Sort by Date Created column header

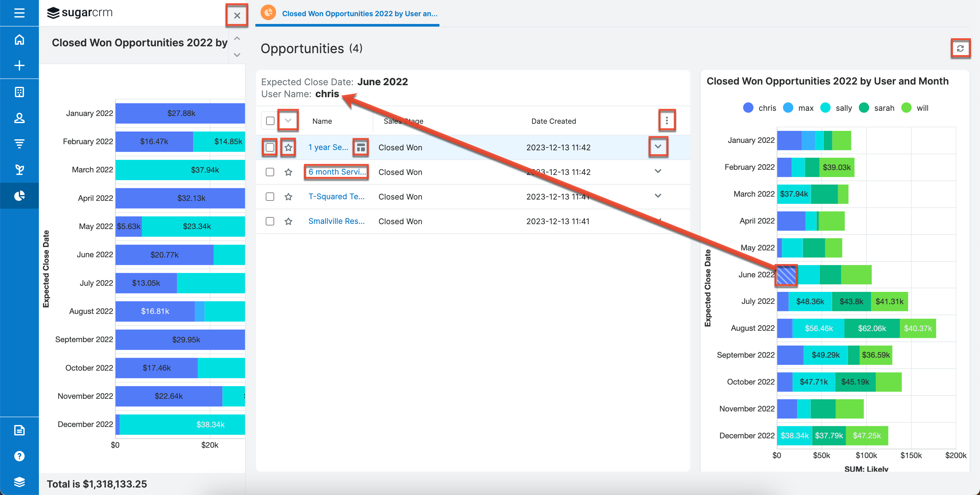(x=553, y=121)
